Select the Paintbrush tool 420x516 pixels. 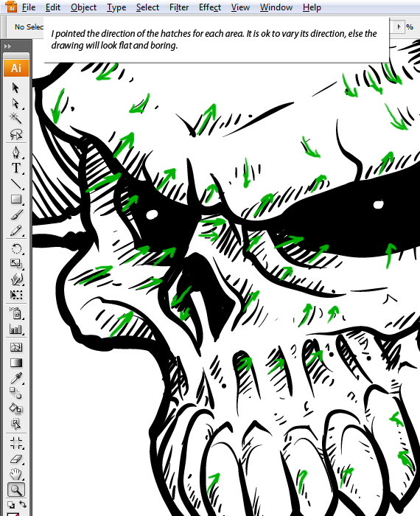pos(15,215)
